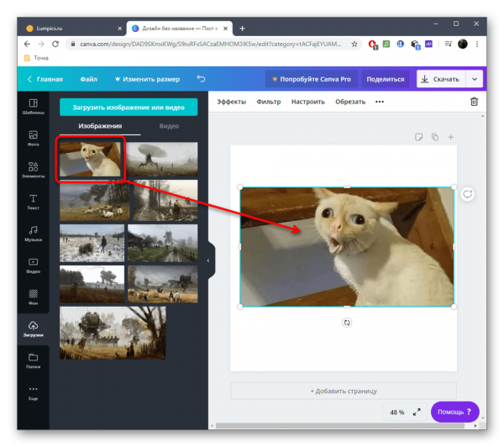Select the large bottom mech battle thumbnail
The width and height of the screenshot is (504, 447).
pyautogui.click(x=113, y=333)
